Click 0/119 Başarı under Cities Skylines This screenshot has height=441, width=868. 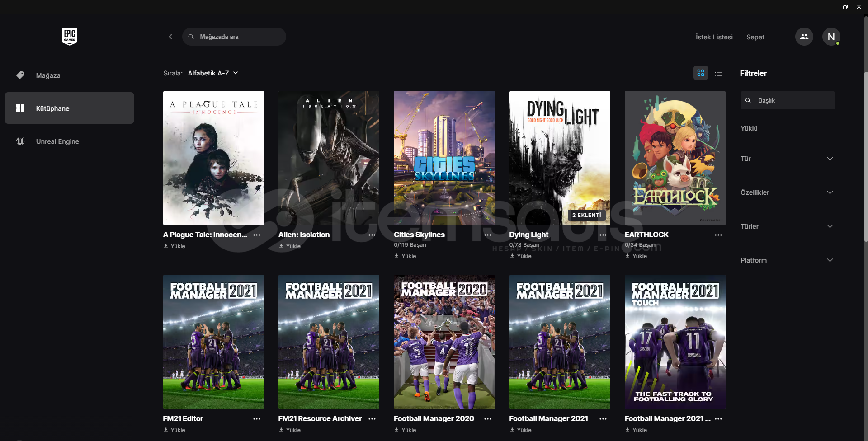point(410,245)
